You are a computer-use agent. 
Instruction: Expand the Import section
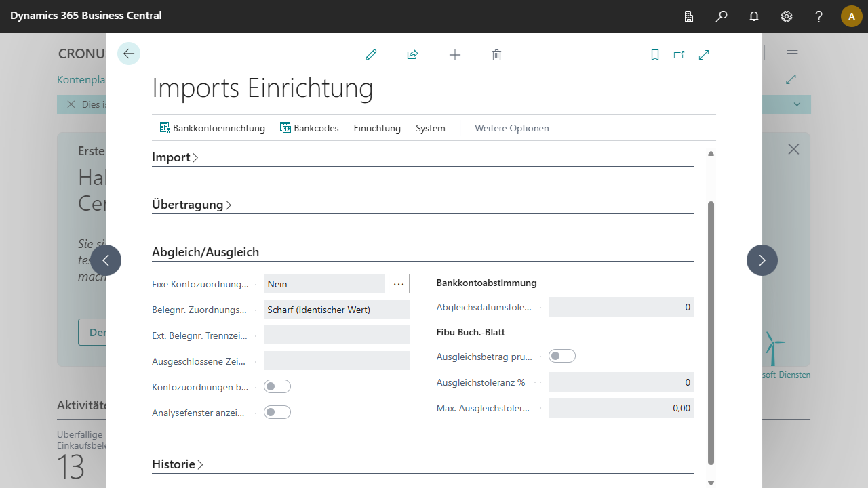pyautogui.click(x=175, y=157)
